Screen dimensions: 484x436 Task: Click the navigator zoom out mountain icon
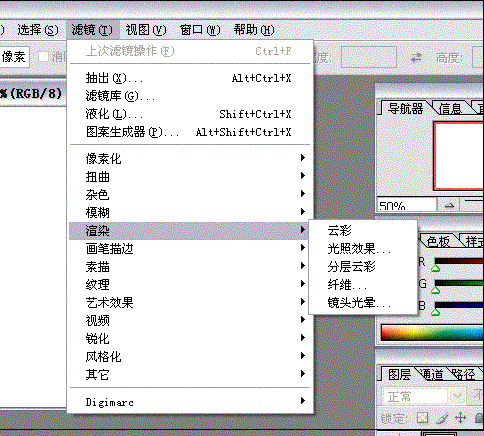pyautogui.click(x=450, y=205)
